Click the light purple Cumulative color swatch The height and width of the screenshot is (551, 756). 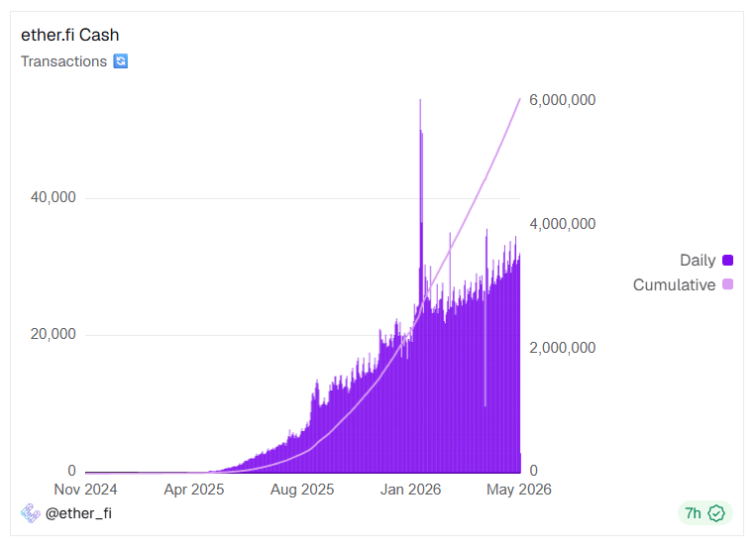coord(728,284)
